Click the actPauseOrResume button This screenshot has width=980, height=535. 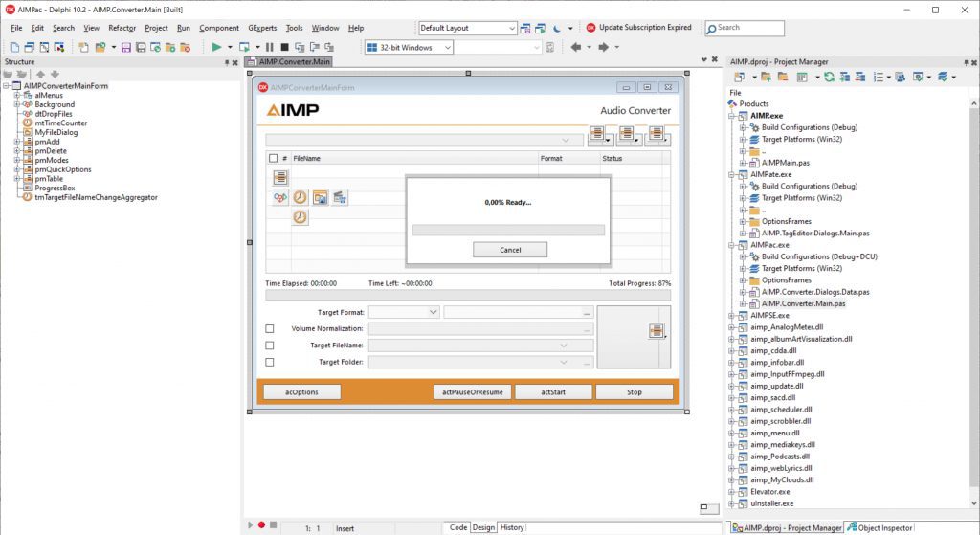coord(473,391)
